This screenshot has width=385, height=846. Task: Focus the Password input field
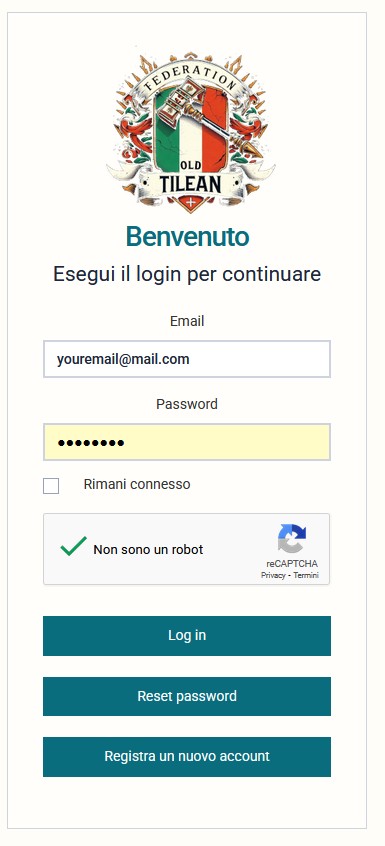pyautogui.click(x=187, y=442)
